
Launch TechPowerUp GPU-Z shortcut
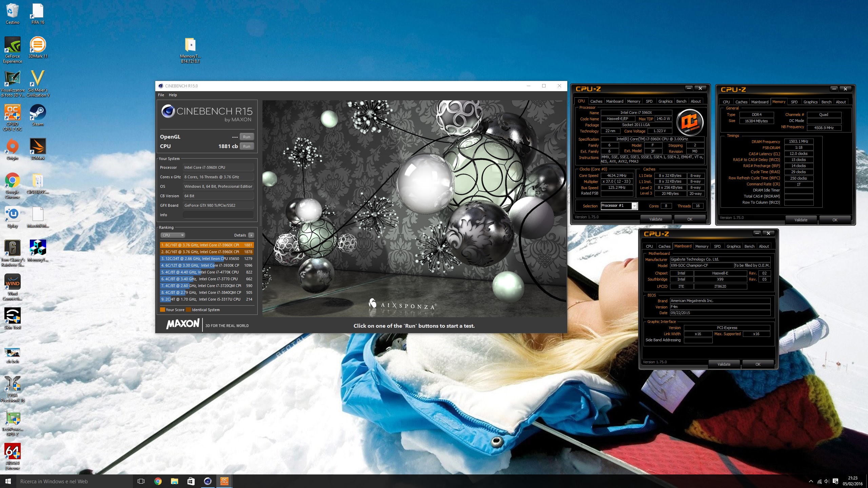click(13, 423)
